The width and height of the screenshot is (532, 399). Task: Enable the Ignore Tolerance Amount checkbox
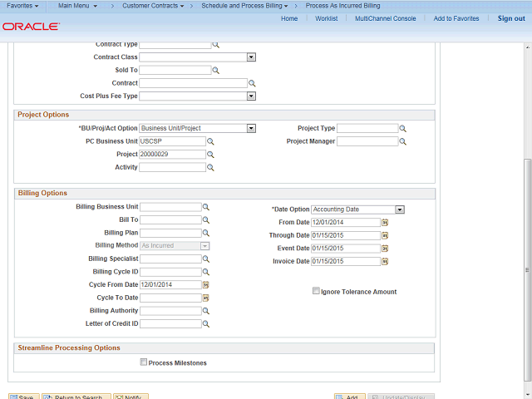click(x=316, y=292)
